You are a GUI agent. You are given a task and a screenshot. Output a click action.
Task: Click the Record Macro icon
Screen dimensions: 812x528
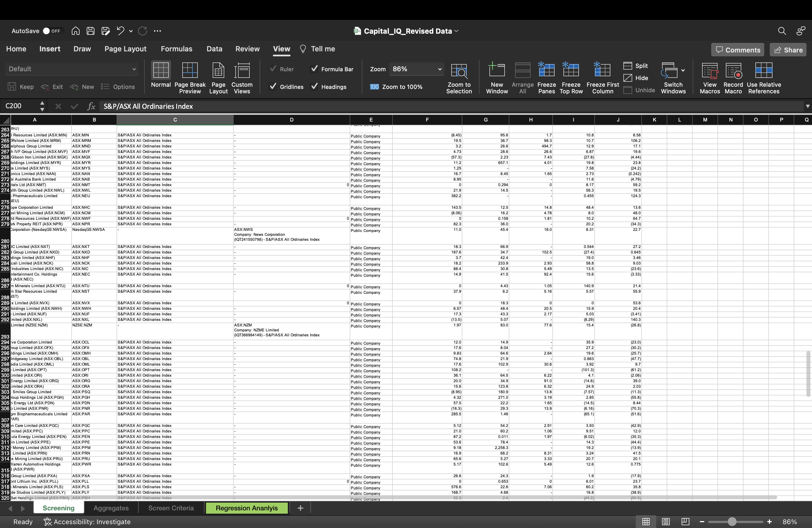coord(733,71)
